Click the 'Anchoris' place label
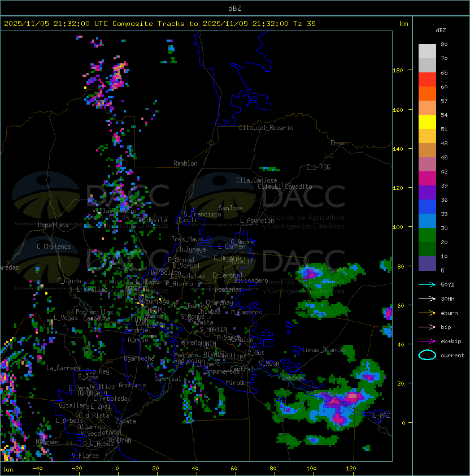This screenshot has width=470, height=476. (x=132, y=385)
